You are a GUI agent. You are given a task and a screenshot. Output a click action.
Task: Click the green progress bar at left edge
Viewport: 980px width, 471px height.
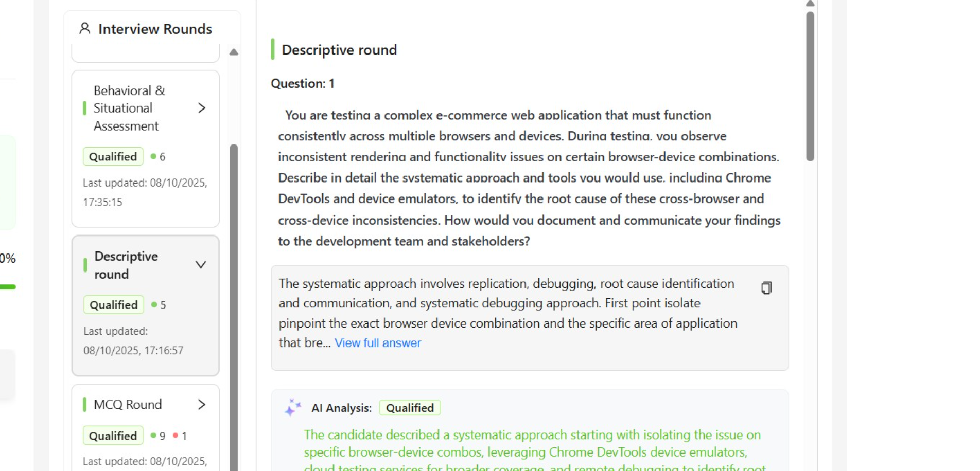8,287
